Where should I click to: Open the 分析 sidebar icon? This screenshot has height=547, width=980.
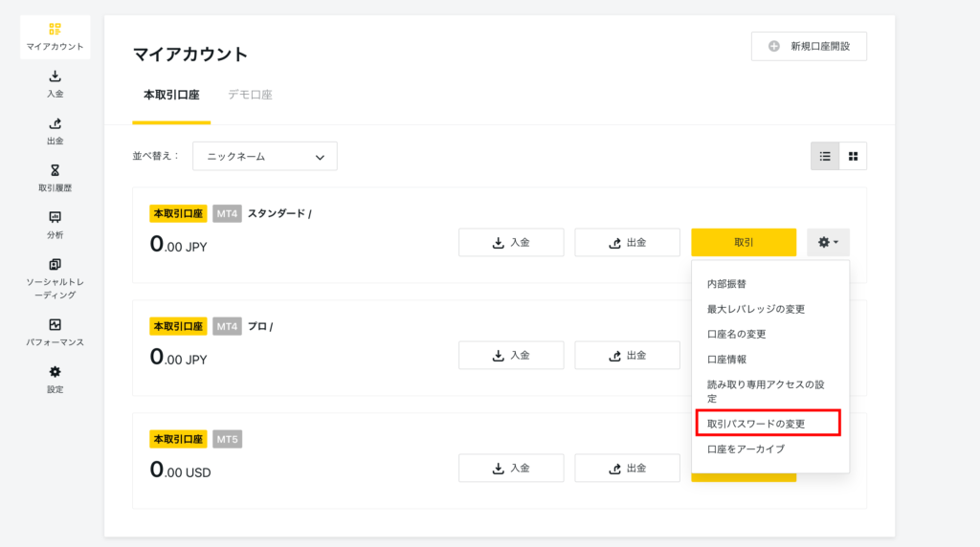55,226
